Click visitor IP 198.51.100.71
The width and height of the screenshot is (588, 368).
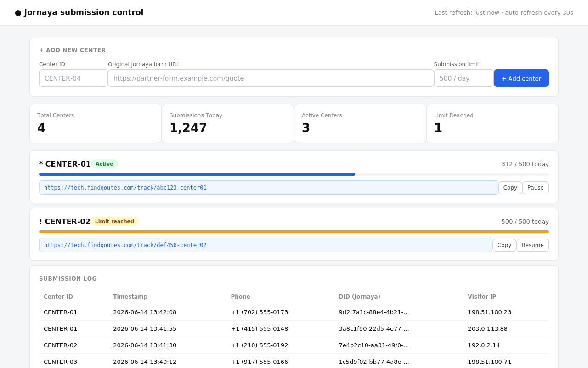pyautogui.click(x=490, y=362)
